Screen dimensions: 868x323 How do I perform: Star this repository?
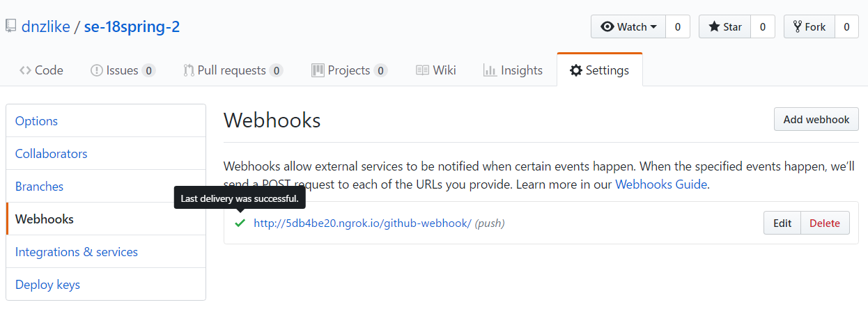click(x=724, y=26)
